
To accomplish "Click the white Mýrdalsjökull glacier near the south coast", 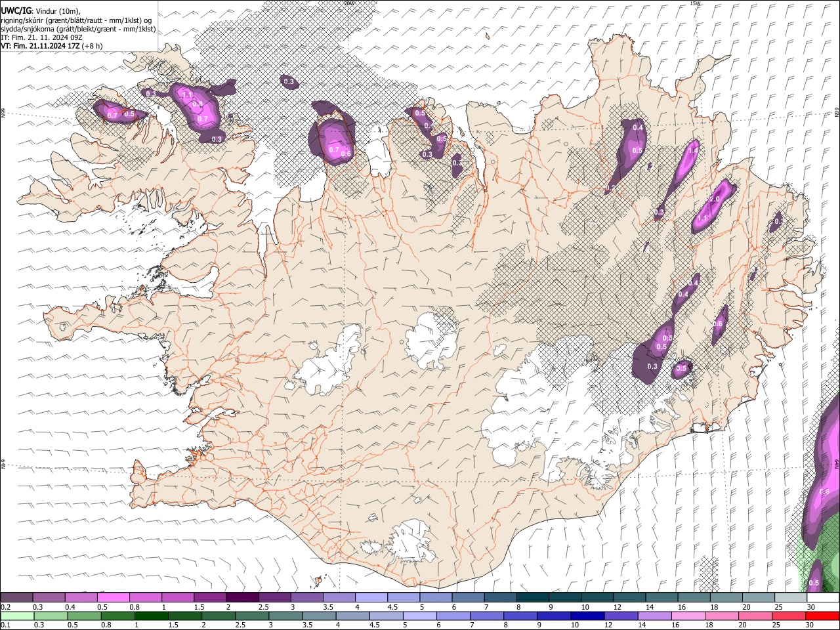I will [410, 541].
